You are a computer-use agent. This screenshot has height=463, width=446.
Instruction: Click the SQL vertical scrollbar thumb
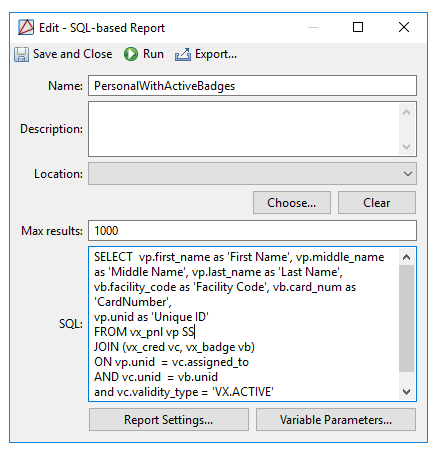click(x=406, y=318)
